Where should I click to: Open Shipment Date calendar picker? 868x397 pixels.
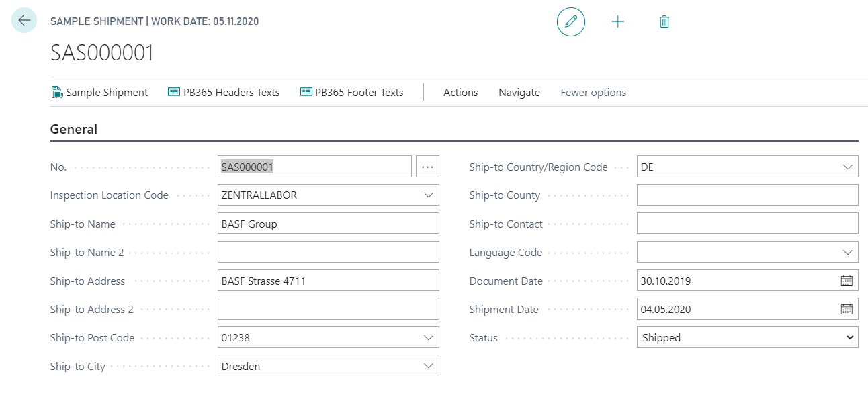[847, 309]
